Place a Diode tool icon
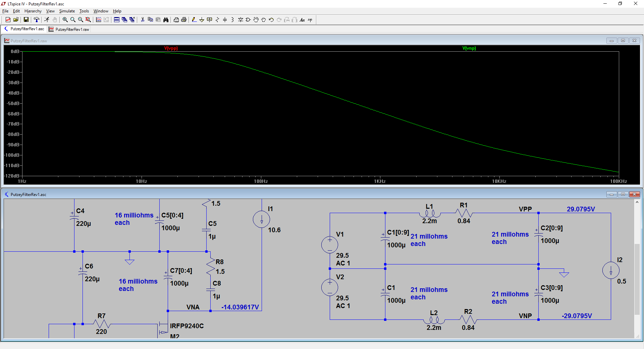 [240, 20]
